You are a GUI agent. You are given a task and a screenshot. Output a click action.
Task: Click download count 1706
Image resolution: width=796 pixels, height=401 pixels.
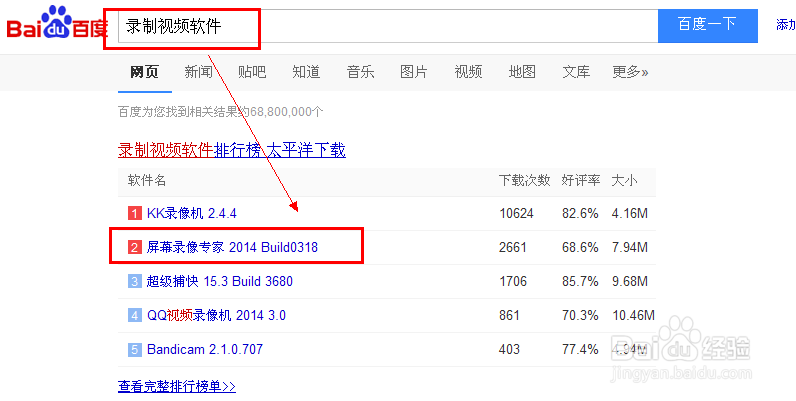(513, 281)
